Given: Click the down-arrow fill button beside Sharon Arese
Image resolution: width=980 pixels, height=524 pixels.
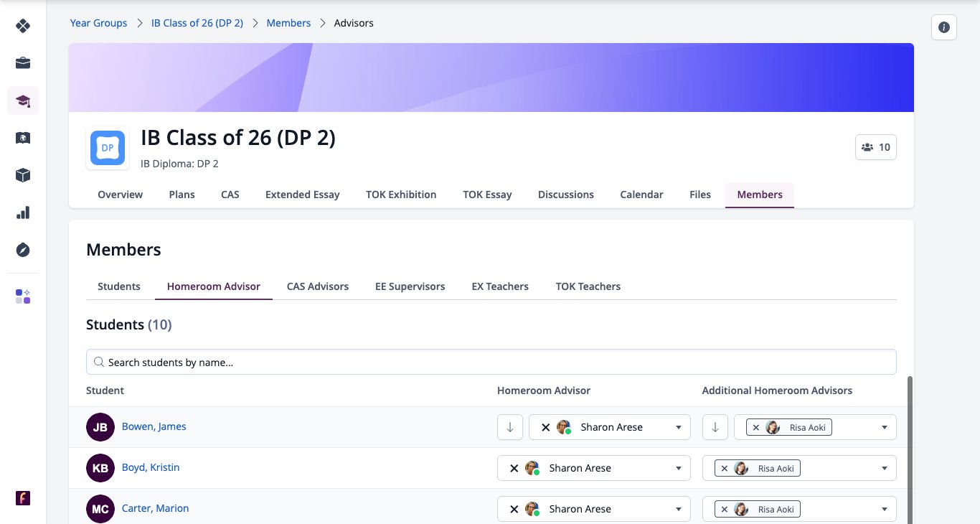Looking at the screenshot, I should [510, 427].
